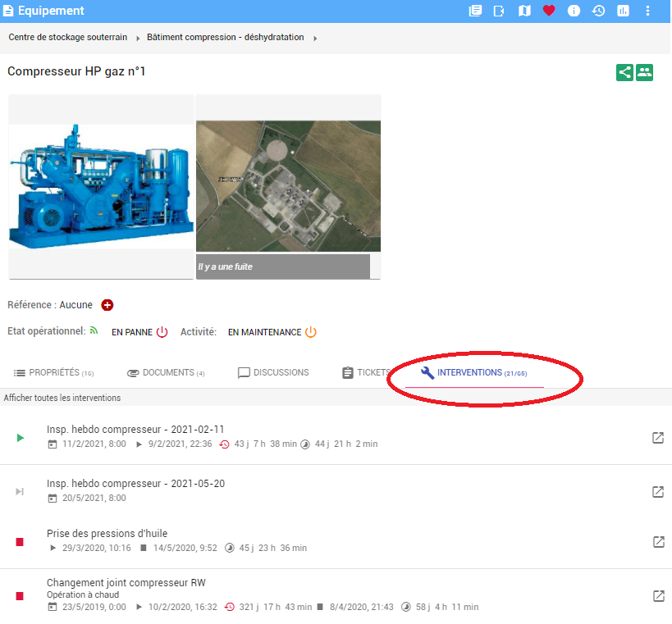Open the information icon in top bar
Screen dimensions: 672x624
click(574, 11)
